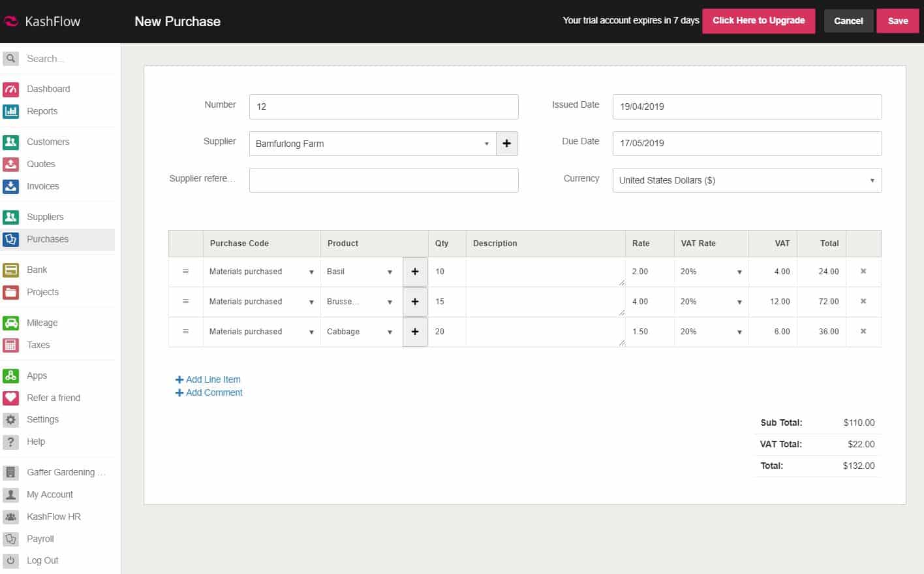The height and width of the screenshot is (574, 924).
Task: Remove the Brussels line item with X
Action: click(x=863, y=301)
